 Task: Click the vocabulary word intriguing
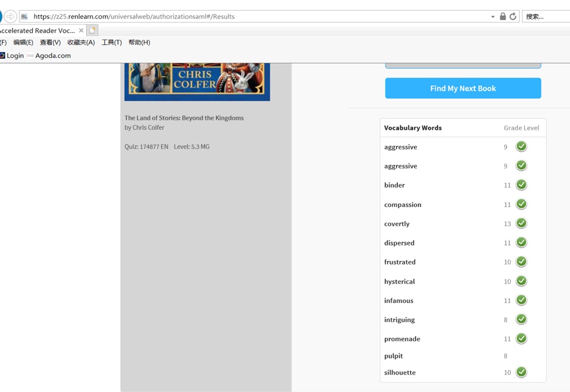pos(400,320)
